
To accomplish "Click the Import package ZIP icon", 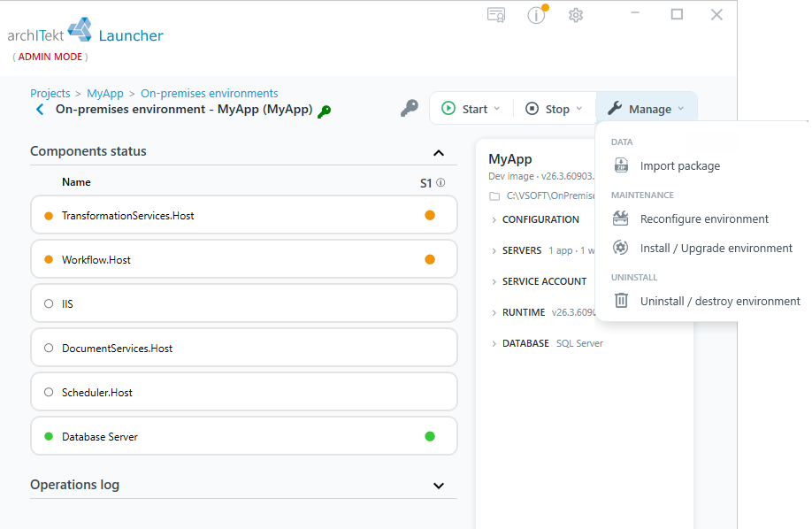I will tap(621, 165).
